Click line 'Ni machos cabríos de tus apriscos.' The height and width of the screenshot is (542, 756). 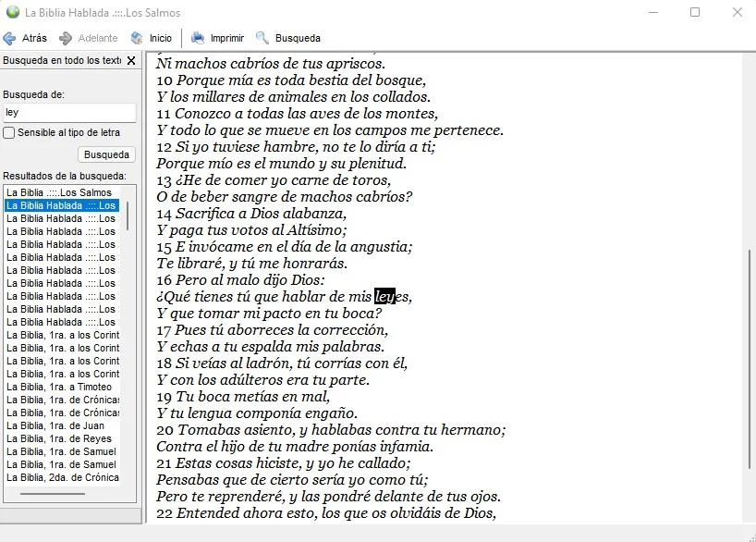271,64
